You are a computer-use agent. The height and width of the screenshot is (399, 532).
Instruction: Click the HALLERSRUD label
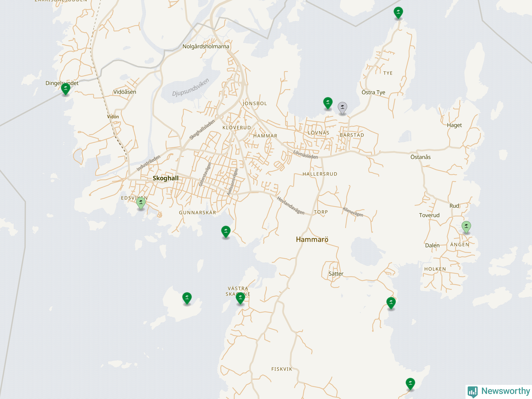(320, 174)
